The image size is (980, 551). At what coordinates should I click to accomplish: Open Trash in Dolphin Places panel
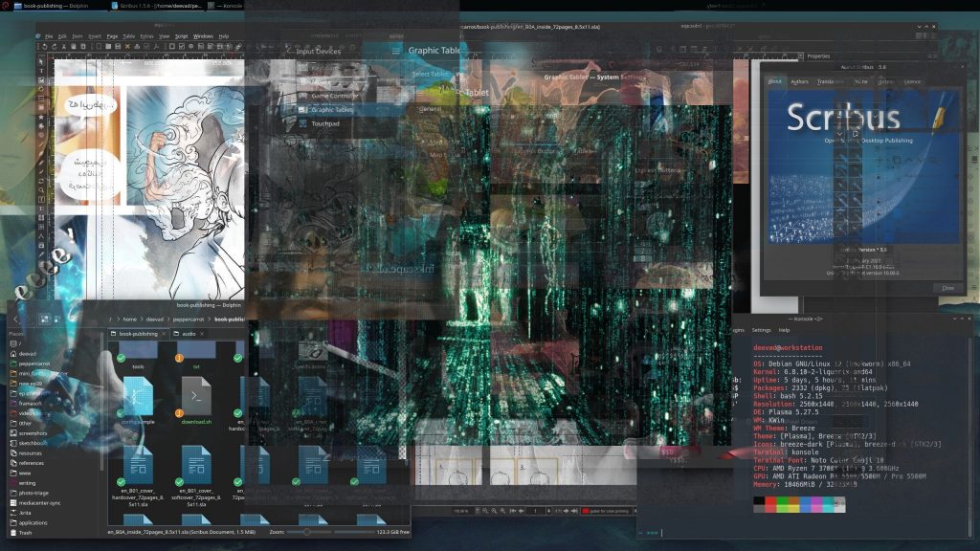tap(26, 533)
